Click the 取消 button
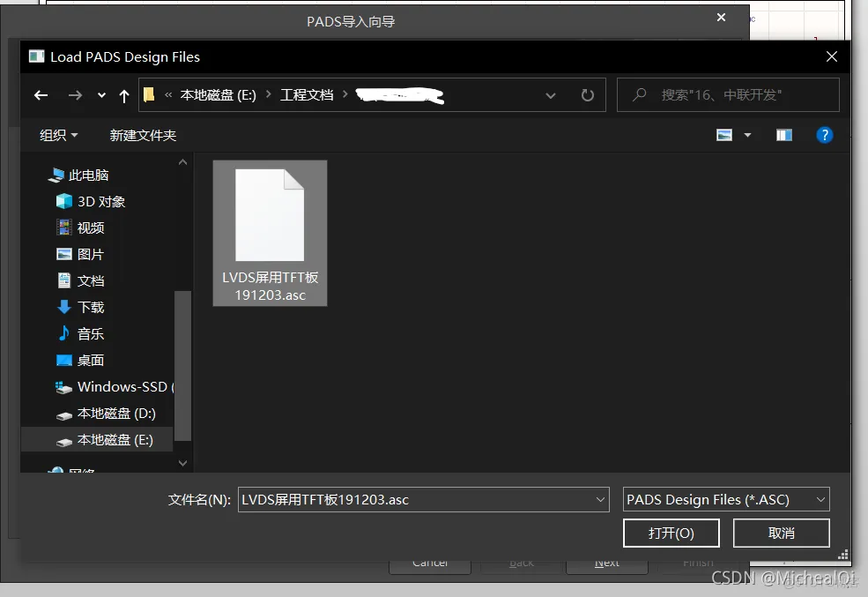The image size is (868, 597). (781, 533)
